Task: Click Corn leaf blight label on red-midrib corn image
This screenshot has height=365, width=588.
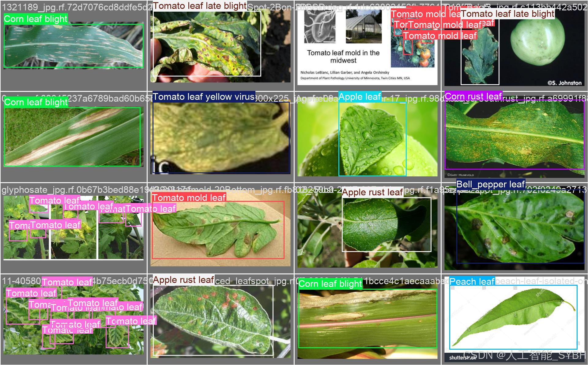Action: [x=330, y=284]
